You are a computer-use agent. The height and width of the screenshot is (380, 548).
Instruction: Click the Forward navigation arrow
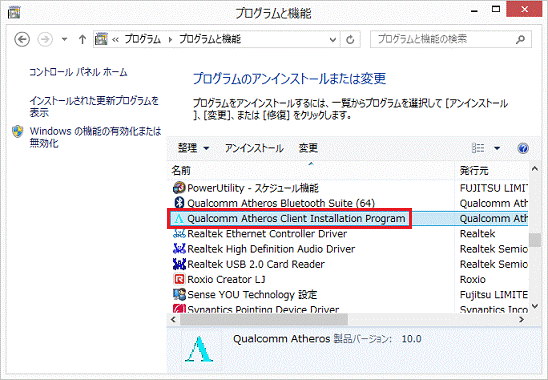click(x=45, y=39)
